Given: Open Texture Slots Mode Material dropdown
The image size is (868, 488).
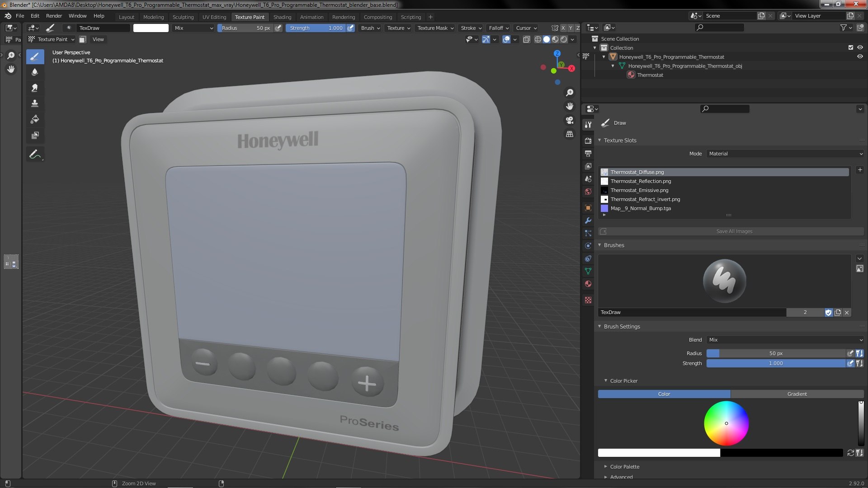Looking at the screenshot, I should pyautogui.click(x=785, y=154).
